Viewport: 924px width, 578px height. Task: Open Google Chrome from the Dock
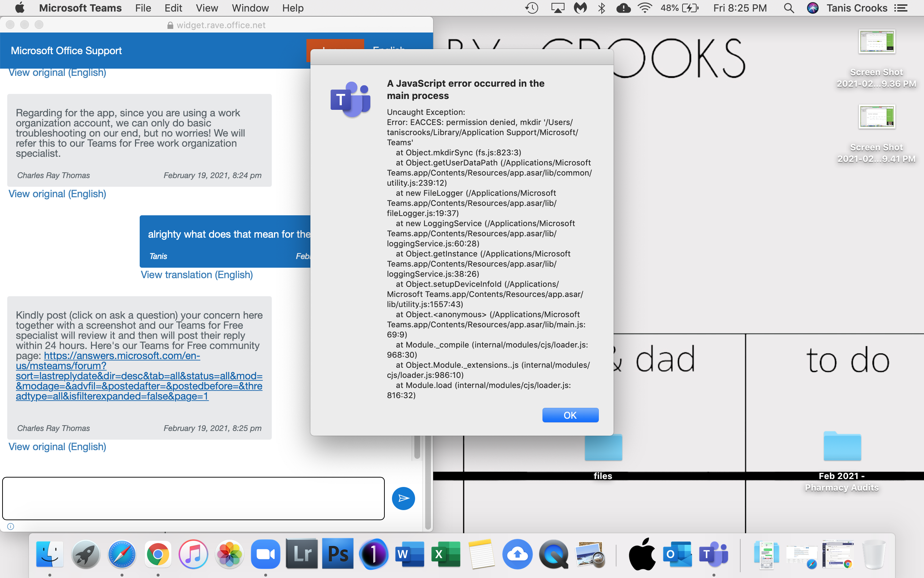158,554
